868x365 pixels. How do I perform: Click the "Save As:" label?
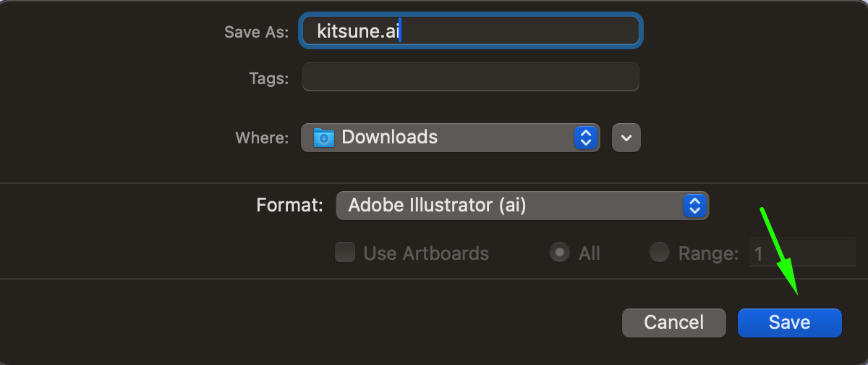tap(256, 33)
